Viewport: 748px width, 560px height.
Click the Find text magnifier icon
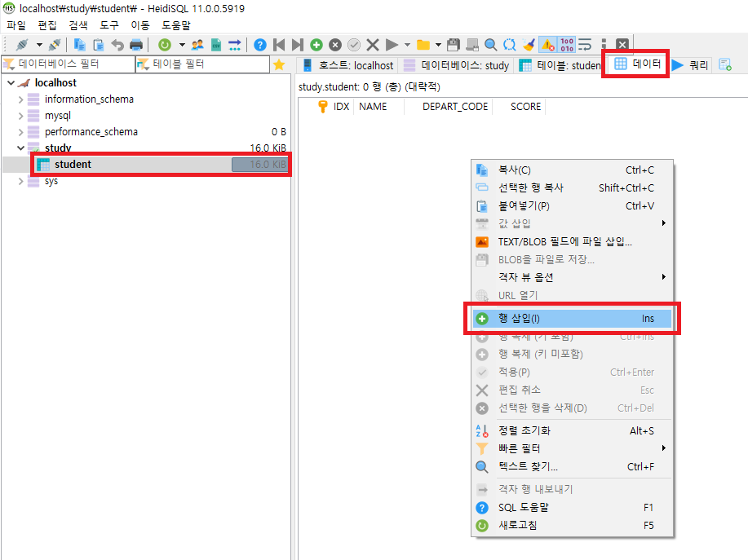491,45
